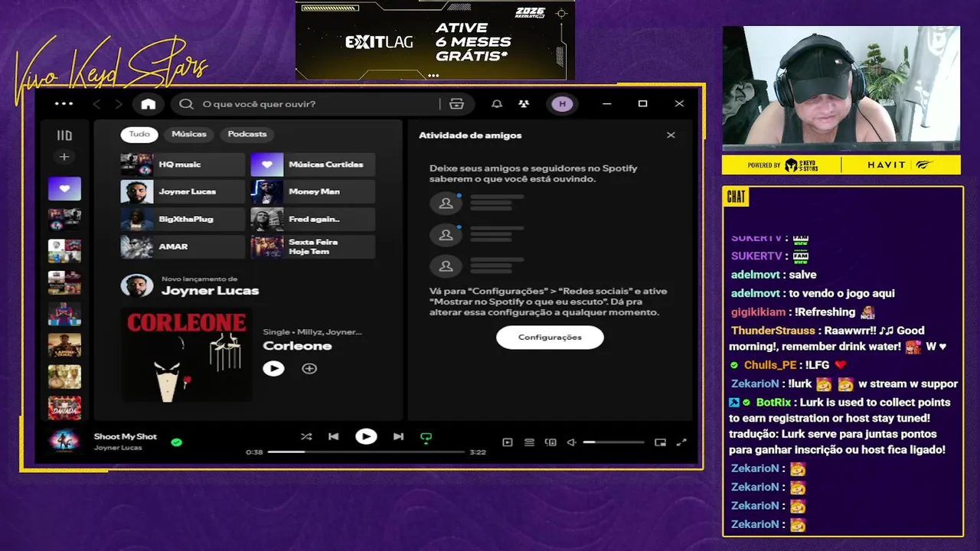Viewport: 980px width, 551px height.
Task: Open the Spotify three-dots menu
Action: [64, 104]
